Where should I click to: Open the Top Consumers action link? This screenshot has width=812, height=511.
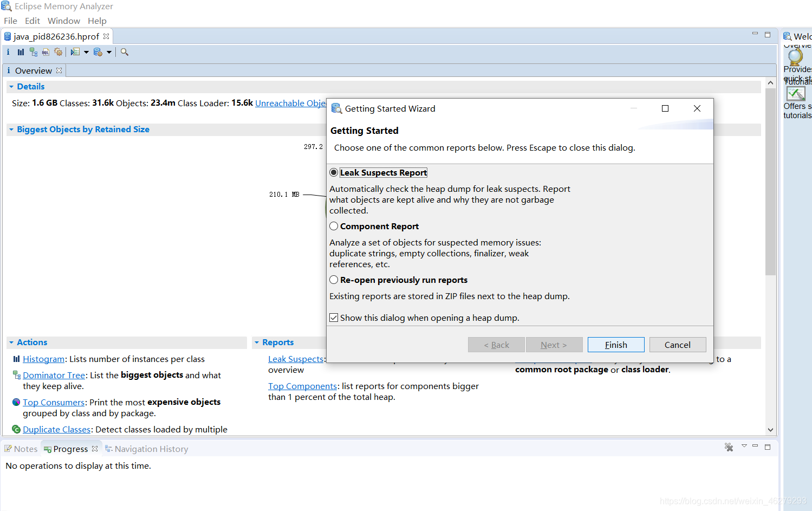(54, 402)
